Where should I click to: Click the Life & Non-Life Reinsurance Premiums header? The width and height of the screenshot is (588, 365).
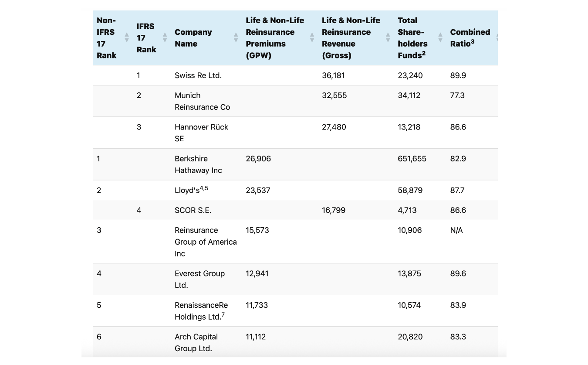point(280,38)
